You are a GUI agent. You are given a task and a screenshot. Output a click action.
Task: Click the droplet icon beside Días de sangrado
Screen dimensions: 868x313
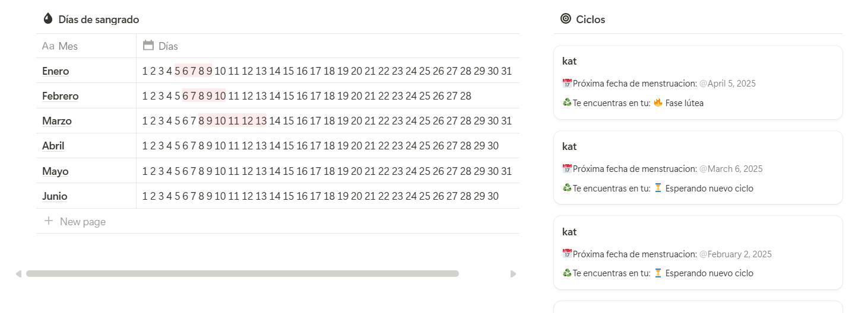pyautogui.click(x=48, y=19)
